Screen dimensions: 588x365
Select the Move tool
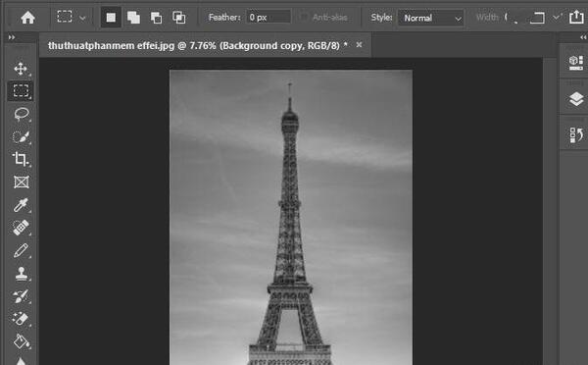click(x=21, y=69)
